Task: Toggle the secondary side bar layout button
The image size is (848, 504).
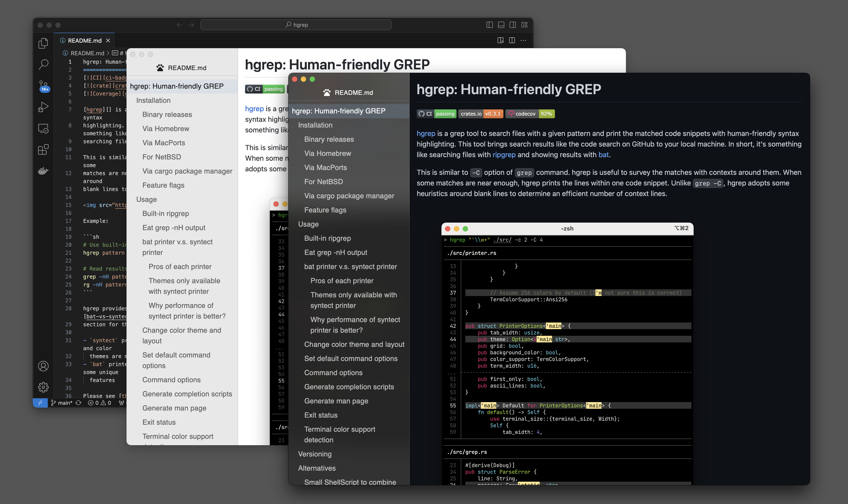Action: [513, 25]
